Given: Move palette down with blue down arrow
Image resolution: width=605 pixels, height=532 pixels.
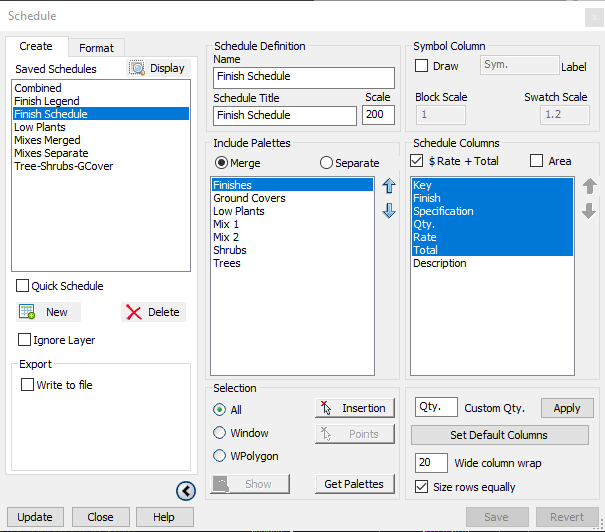Looking at the screenshot, I should click(x=389, y=210).
